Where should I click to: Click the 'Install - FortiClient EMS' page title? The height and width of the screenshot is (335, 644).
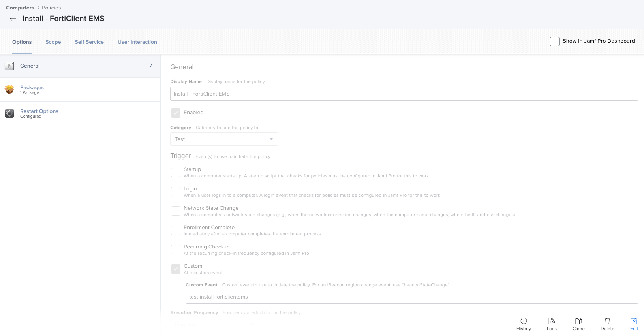pos(63,19)
